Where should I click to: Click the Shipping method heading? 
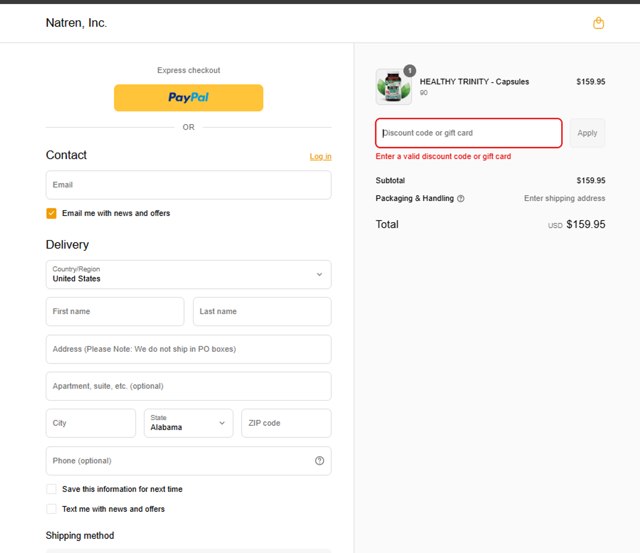coord(80,535)
